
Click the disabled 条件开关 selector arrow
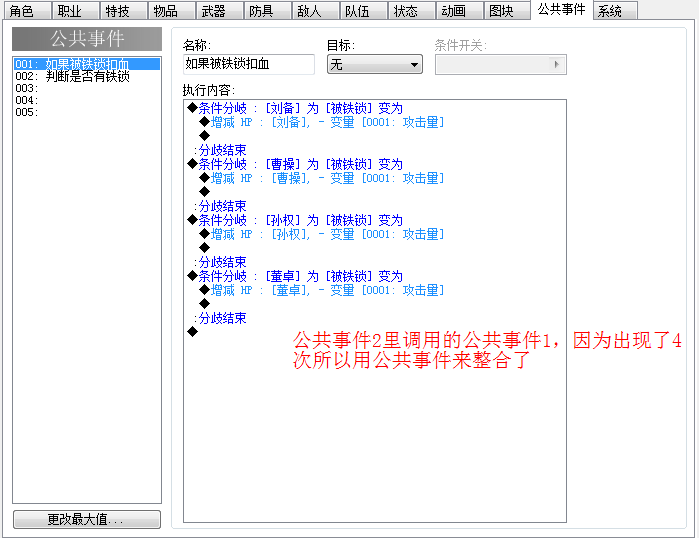pos(556,65)
